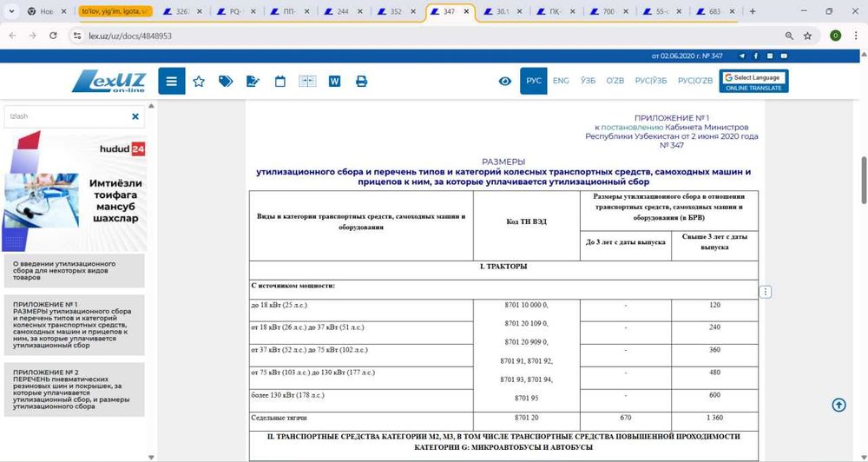Viewport: 868px width, 462px height.
Task: Click the LexUZ on-line logo
Action: click(x=108, y=81)
